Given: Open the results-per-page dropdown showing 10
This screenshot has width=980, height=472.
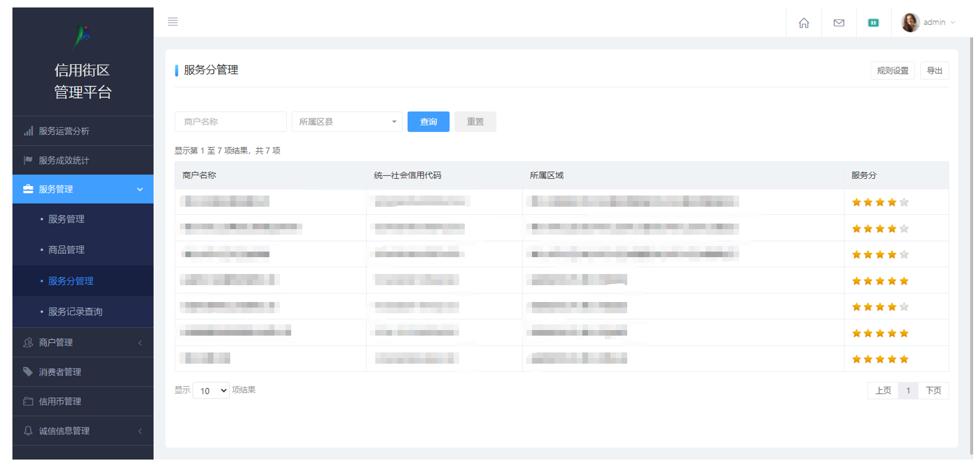Looking at the screenshot, I should click(x=211, y=390).
